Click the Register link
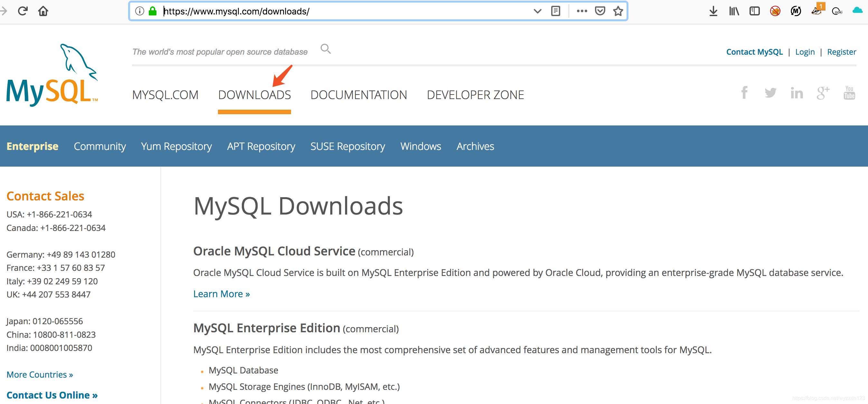Image resolution: width=868 pixels, height=404 pixels. pyautogui.click(x=841, y=52)
